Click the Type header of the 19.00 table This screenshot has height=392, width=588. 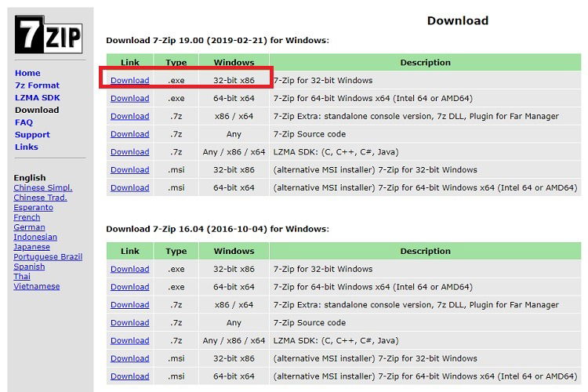pyautogui.click(x=176, y=63)
